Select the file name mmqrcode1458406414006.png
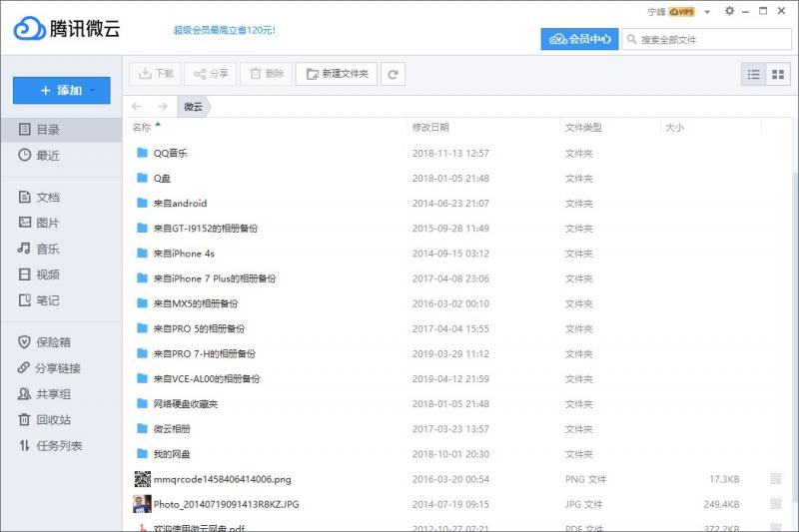Screen dimensions: 799x532 (222, 479)
